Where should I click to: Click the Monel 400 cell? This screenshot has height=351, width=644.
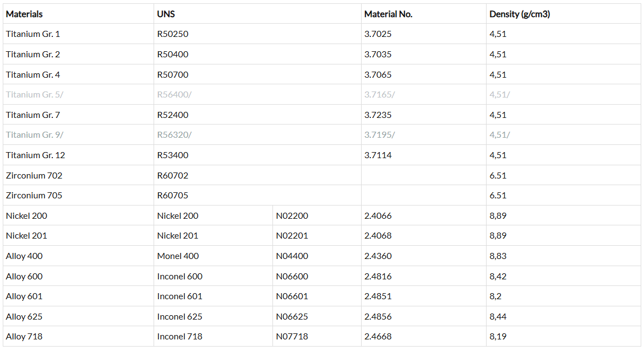(x=178, y=256)
